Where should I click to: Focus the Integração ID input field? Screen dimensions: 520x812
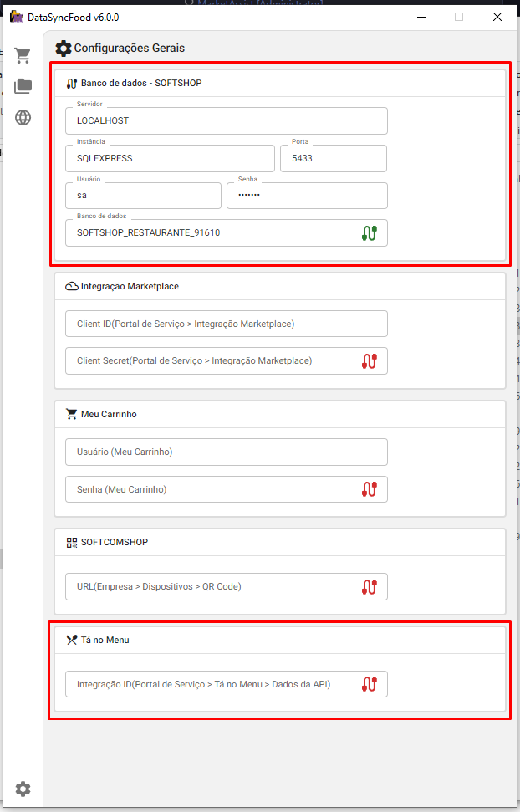[x=209, y=684]
